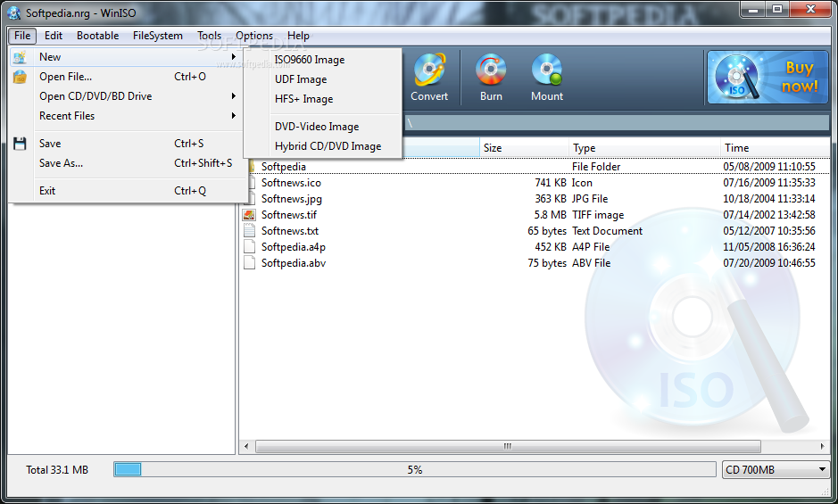This screenshot has height=504, width=838.
Task: Click the 07/20/2009 10:46:55 time cell
Action: [x=769, y=263]
